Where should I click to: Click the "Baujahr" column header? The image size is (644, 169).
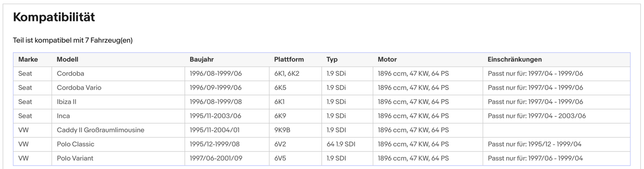(x=202, y=59)
